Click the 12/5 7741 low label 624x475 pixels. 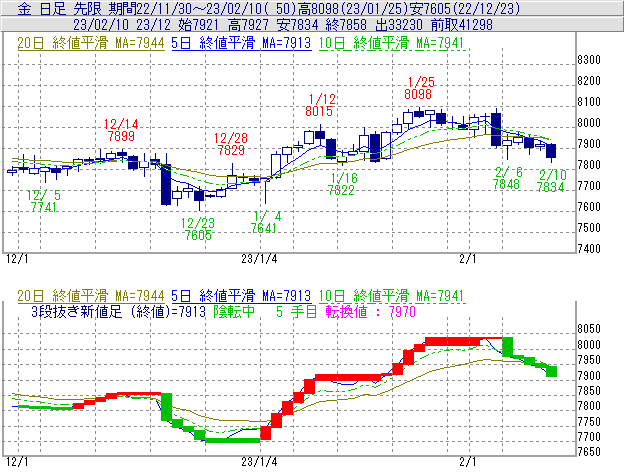coord(44,201)
